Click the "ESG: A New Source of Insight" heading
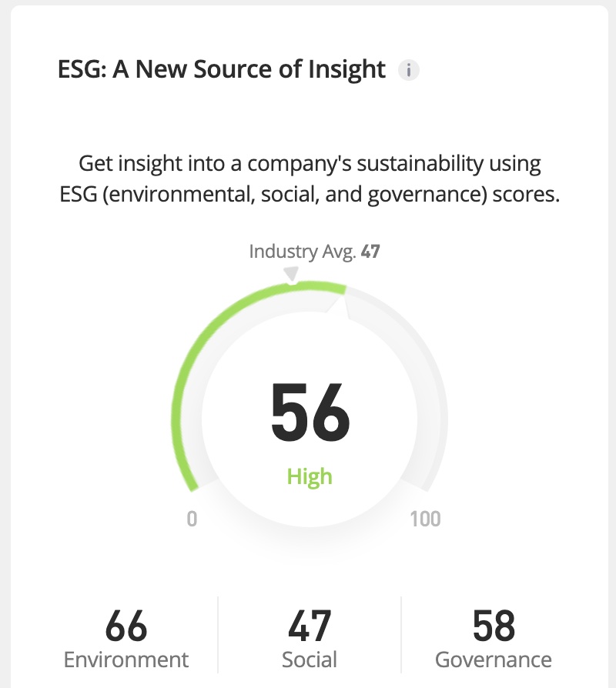The height and width of the screenshot is (688, 616). [222, 70]
